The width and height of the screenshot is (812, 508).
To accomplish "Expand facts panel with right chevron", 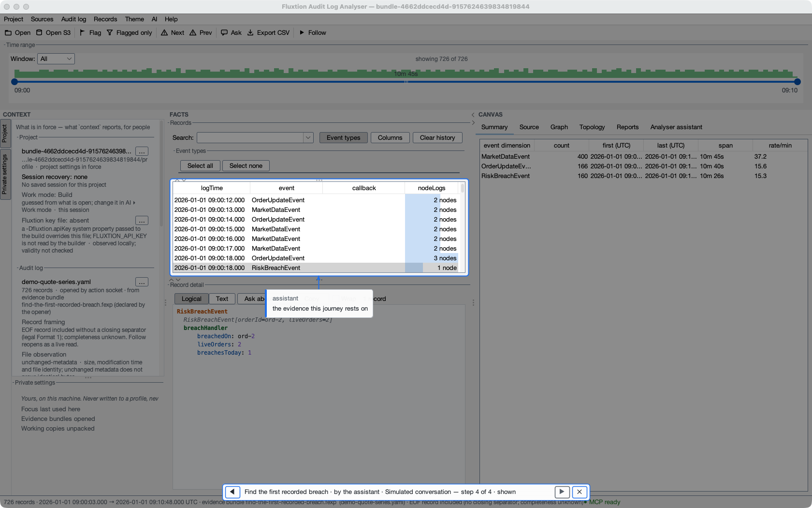I will [473, 123].
